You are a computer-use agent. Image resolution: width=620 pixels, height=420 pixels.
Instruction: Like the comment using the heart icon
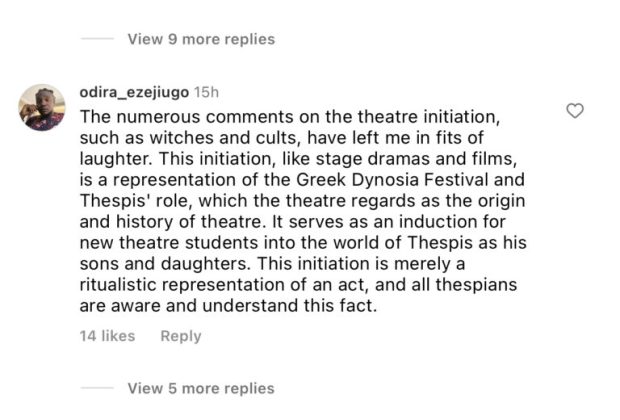pyautogui.click(x=575, y=111)
